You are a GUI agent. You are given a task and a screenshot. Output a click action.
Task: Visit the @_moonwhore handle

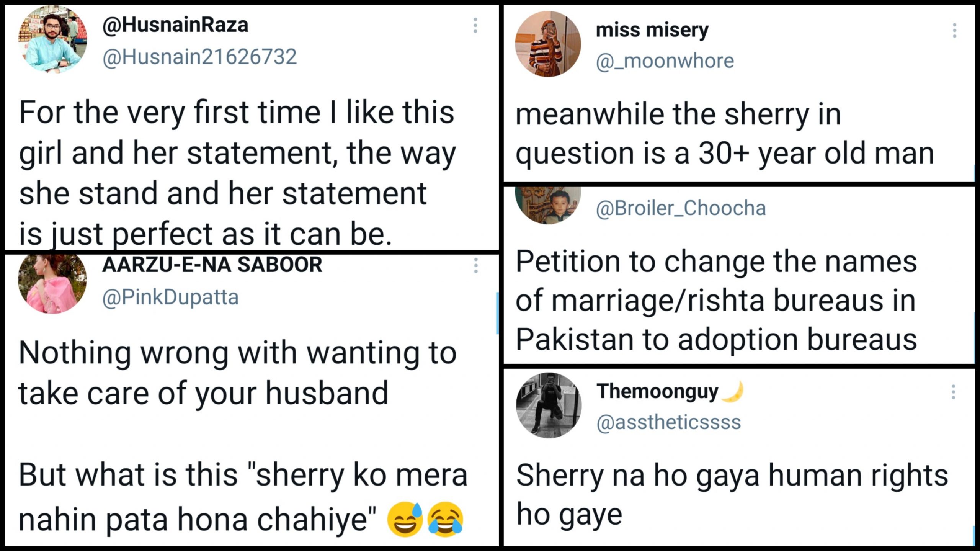pos(665,61)
